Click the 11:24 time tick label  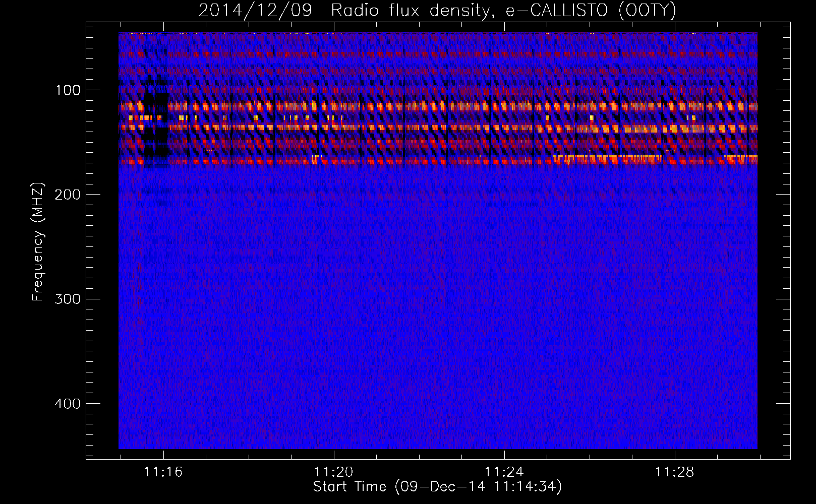coord(504,472)
